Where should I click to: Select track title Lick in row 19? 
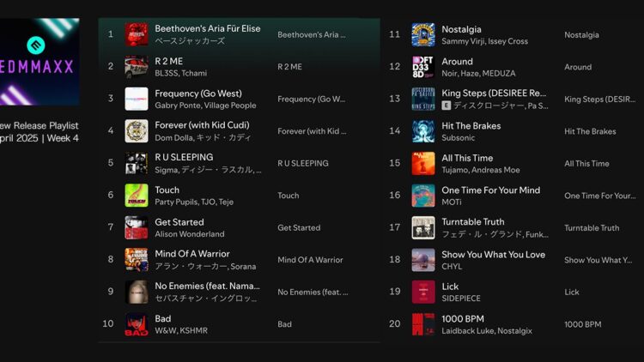[450, 287]
